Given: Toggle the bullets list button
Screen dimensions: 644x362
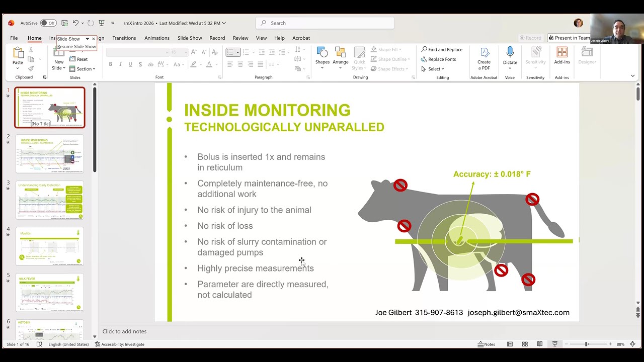Looking at the screenshot, I should (x=233, y=52).
